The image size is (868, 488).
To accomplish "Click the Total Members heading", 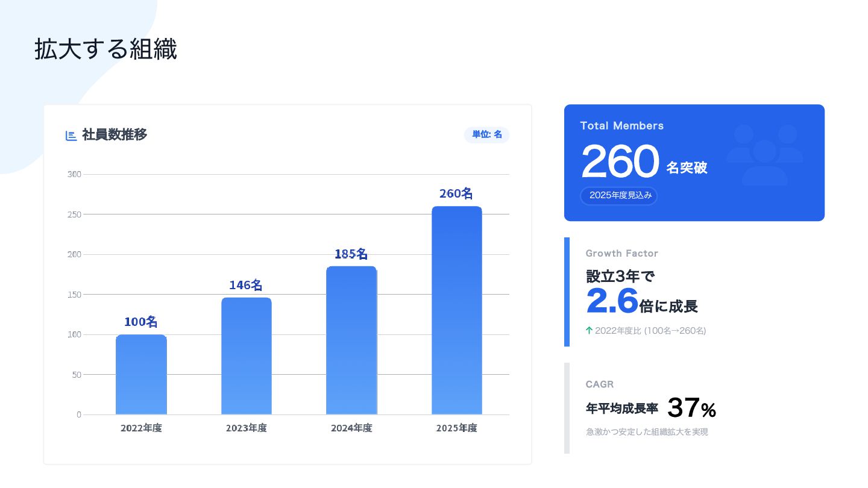I will pos(622,126).
